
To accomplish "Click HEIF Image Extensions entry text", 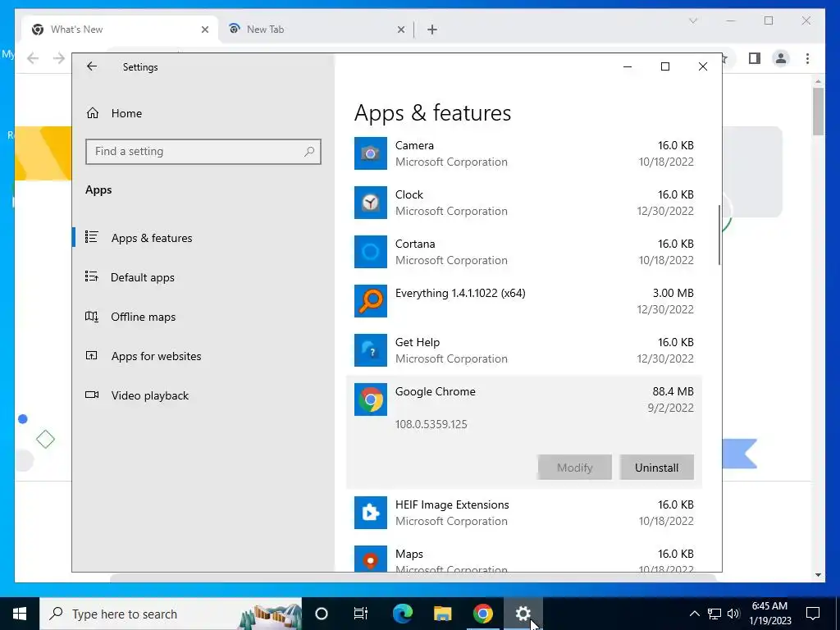I will (452, 504).
